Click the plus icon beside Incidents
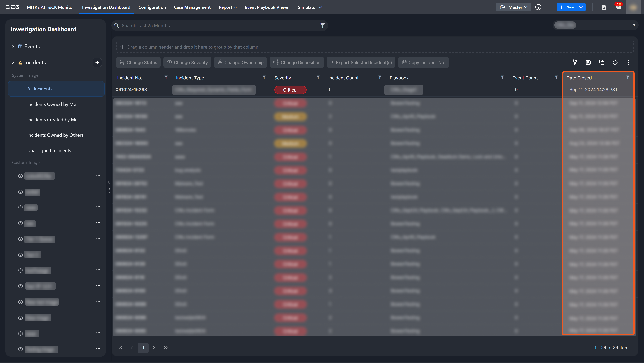The image size is (644, 363). [x=97, y=62]
